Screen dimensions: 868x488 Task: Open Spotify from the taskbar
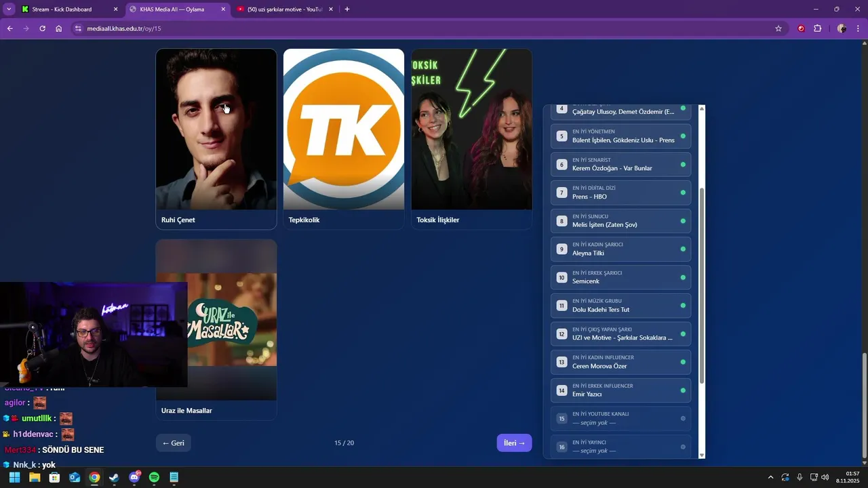(154, 478)
